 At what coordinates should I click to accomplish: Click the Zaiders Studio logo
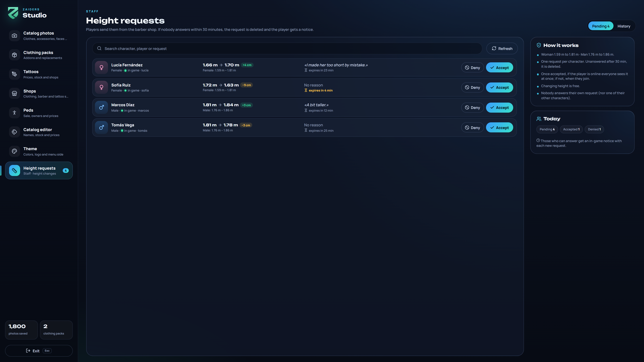click(13, 13)
